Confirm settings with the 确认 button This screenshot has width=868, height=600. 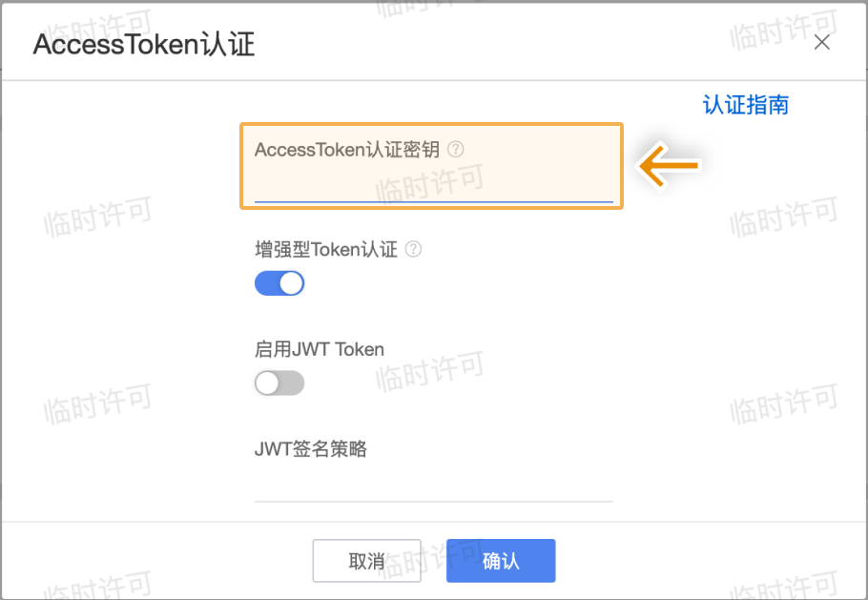pos(501,561)
